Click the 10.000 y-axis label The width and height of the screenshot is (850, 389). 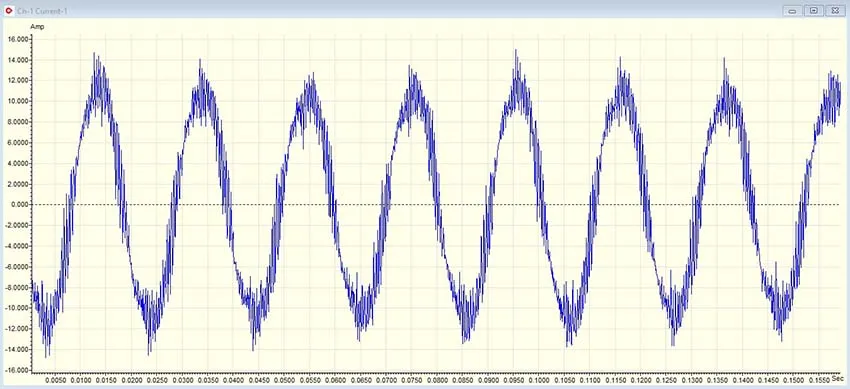click(x=17, y=101)
